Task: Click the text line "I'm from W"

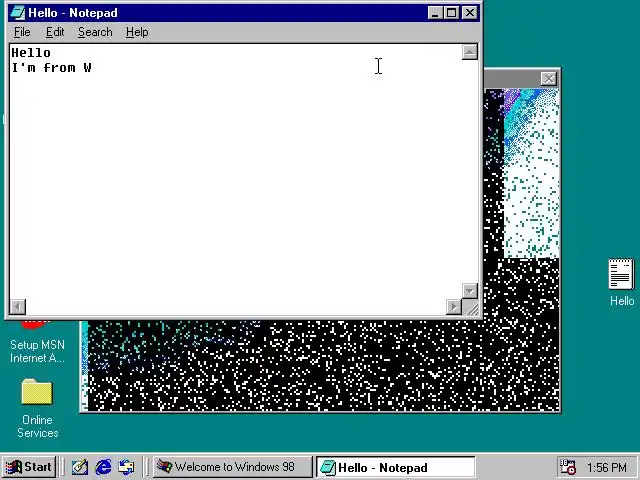Action: [x=51, y=68]
